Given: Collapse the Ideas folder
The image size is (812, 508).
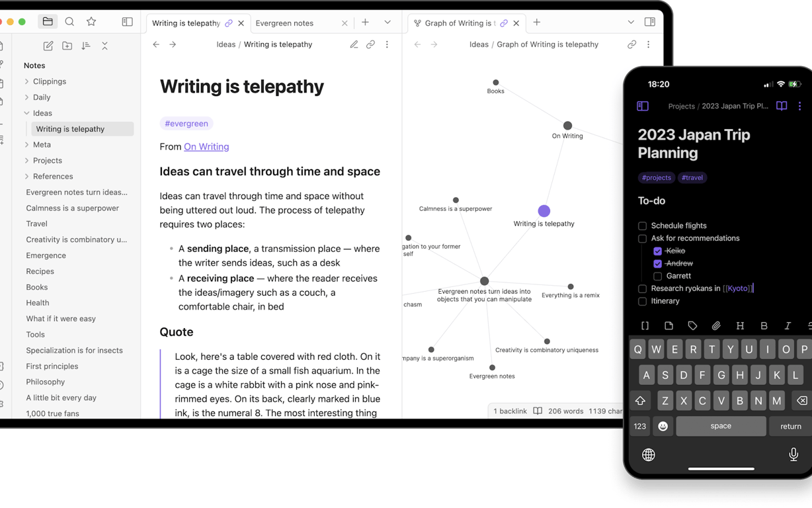Looking at the screenshot, I should point(26,113).
